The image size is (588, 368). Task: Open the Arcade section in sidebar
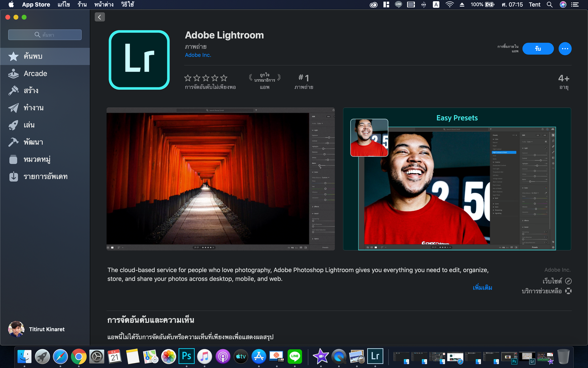(x=34, y=74)
